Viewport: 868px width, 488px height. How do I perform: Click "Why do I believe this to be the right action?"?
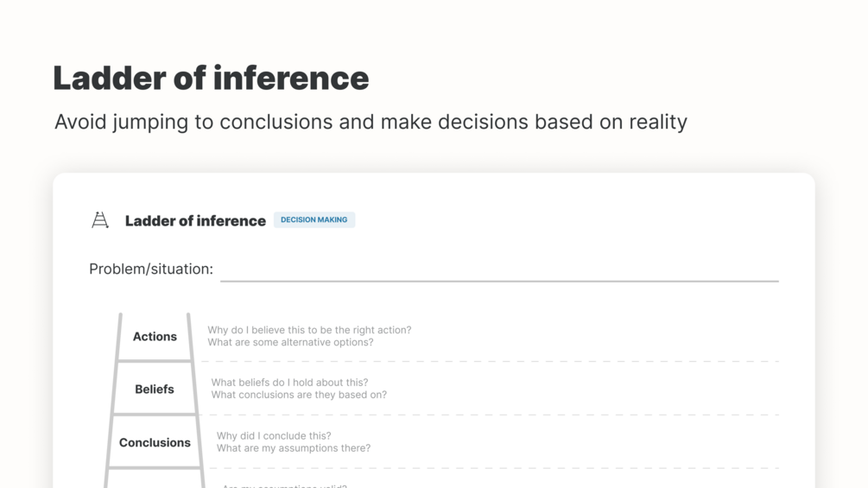coord(309,330)
